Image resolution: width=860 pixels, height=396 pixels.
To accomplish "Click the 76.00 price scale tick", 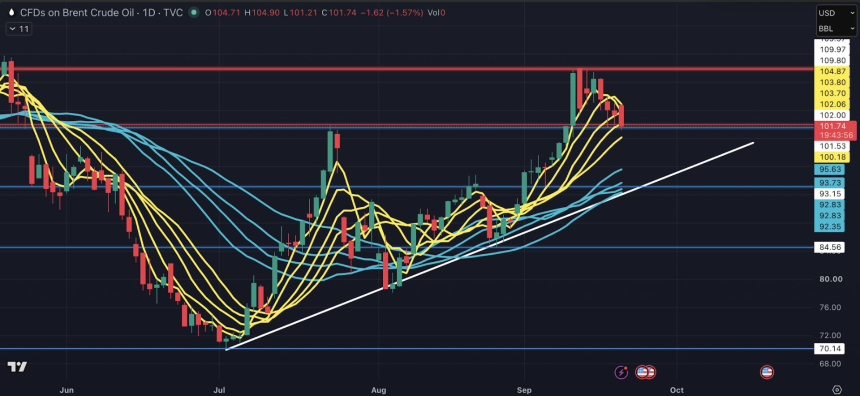I will point(830,307).
